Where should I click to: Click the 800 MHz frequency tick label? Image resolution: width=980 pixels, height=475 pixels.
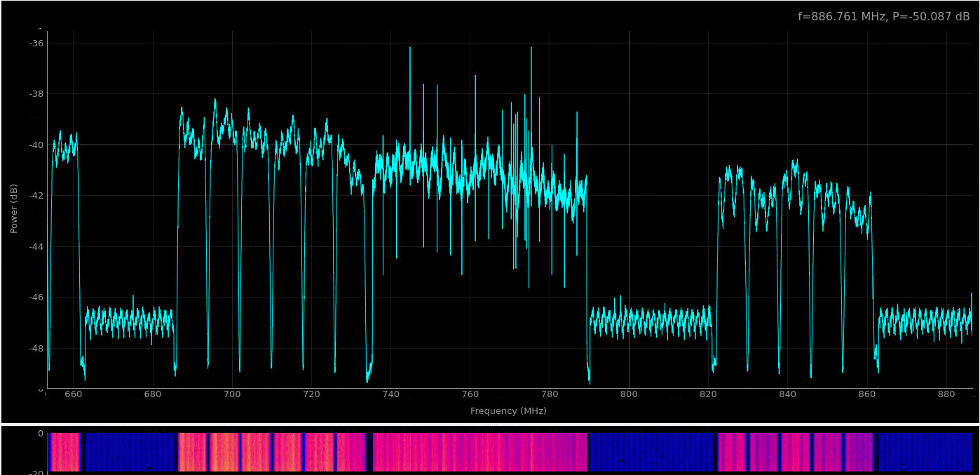coord(629,394)
